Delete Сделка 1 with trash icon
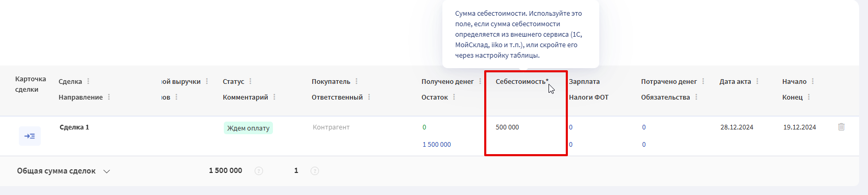Viewport: 868px width, 195px height. (841, 127)
